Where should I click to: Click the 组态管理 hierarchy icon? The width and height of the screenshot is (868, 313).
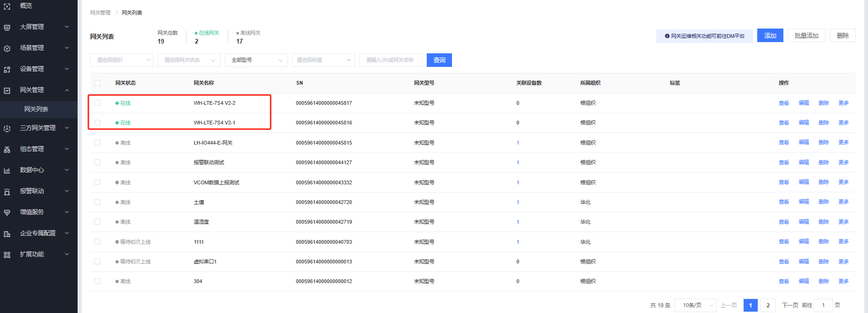(x=7, y=149)
